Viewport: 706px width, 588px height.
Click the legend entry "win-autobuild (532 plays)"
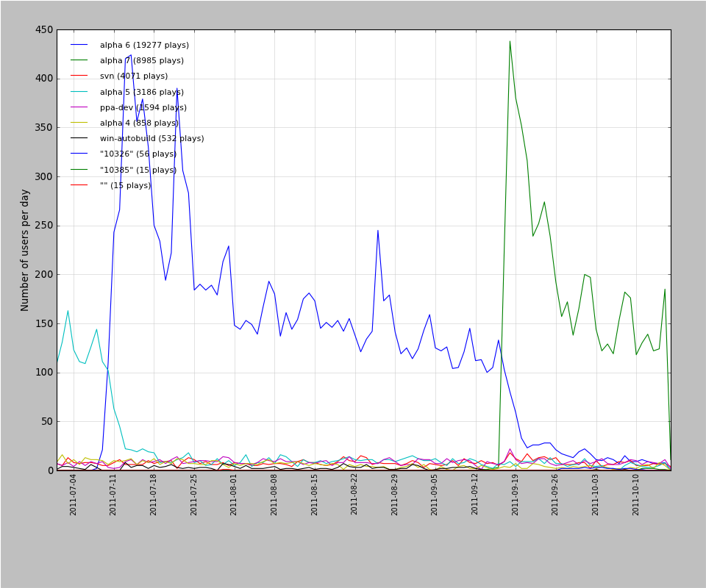151,138
